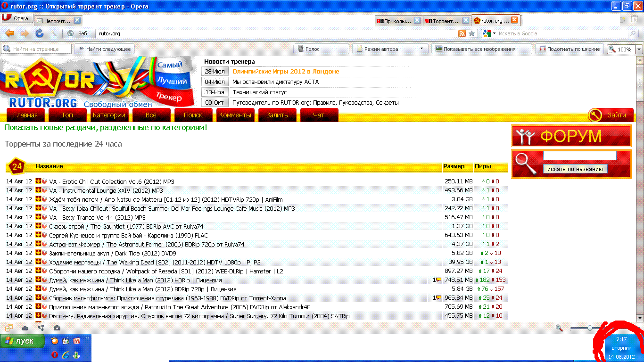Viewport: 644px width, 362px height.
Task: Open comments icon on Think Like a Man HDRip
Action: 438,280
